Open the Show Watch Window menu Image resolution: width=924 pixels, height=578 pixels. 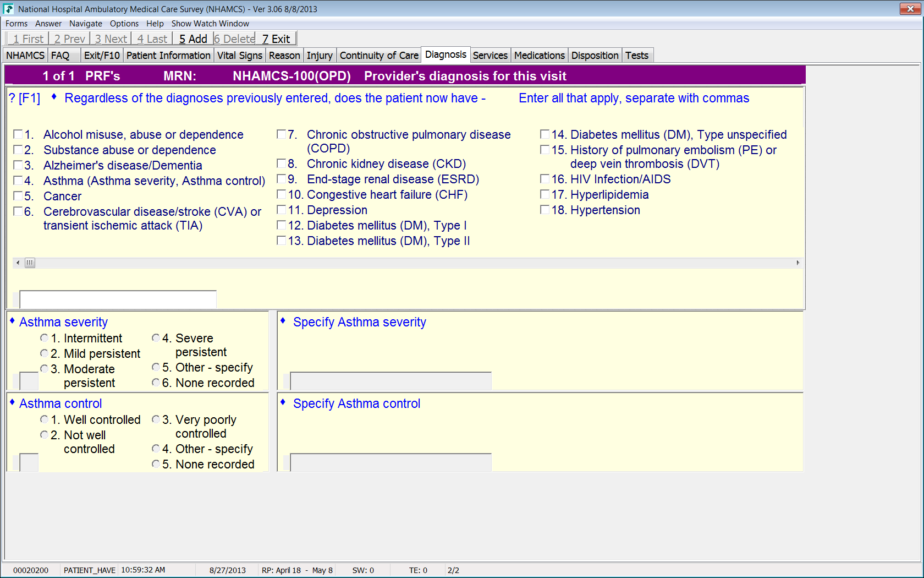click(x=210, y=24)
